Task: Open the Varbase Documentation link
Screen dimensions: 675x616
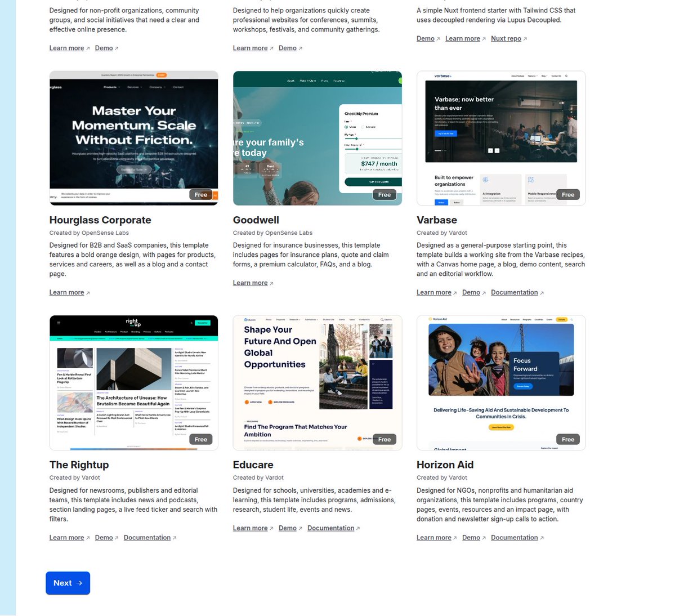Action: pyautogui.click(x=515, y=292)
